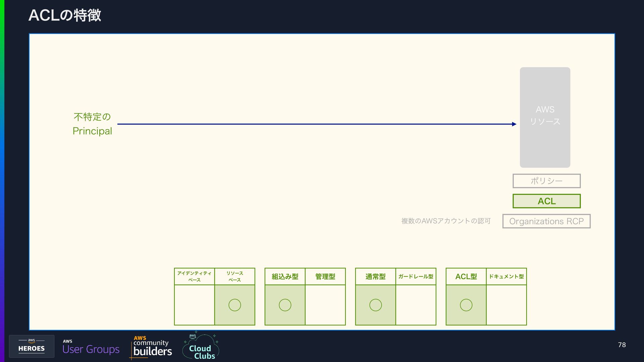Select the Organizations RCP box
This screenshot has height=362, width=644.
[546, 221]
